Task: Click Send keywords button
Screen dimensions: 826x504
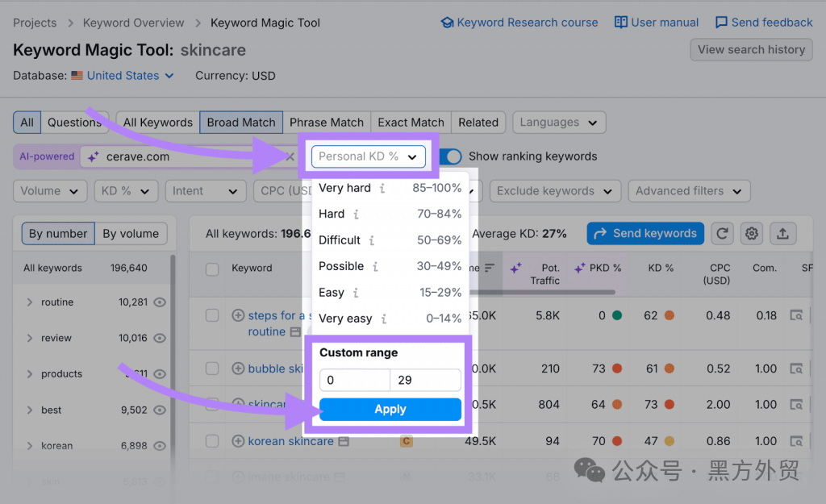Action: 645,233
